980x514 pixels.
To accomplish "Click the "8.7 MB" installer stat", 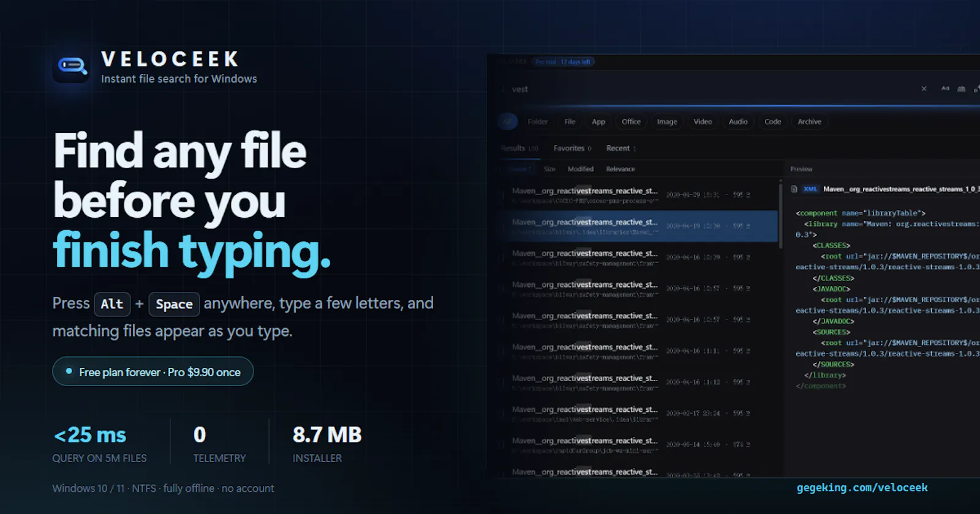I will 327,435.
